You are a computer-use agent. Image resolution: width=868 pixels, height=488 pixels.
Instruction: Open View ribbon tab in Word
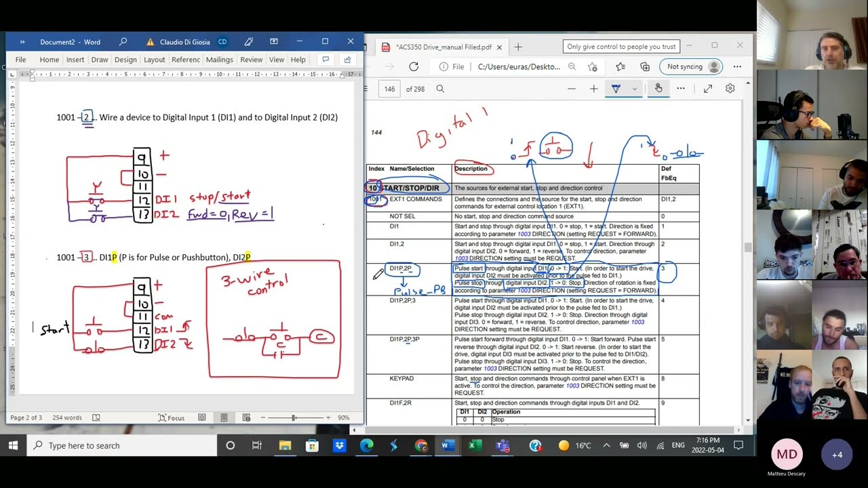click(277, 60)
